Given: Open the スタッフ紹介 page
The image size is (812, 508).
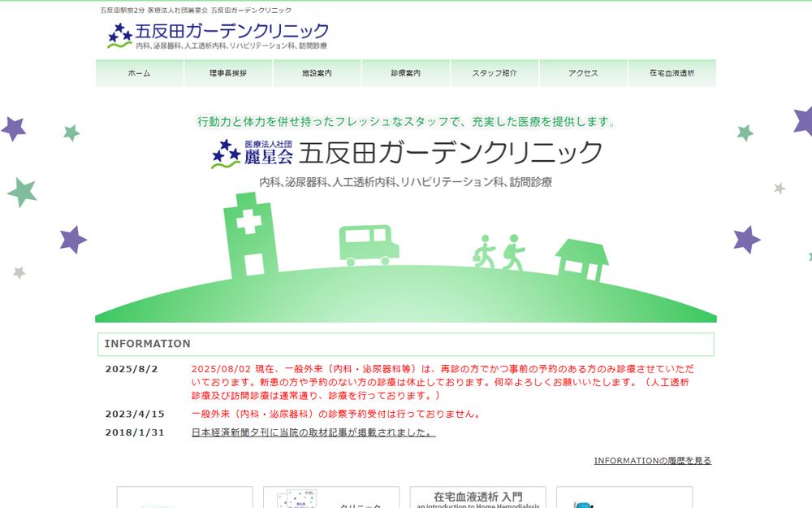Looking at the screenshot, I should (x=495, y=73).
